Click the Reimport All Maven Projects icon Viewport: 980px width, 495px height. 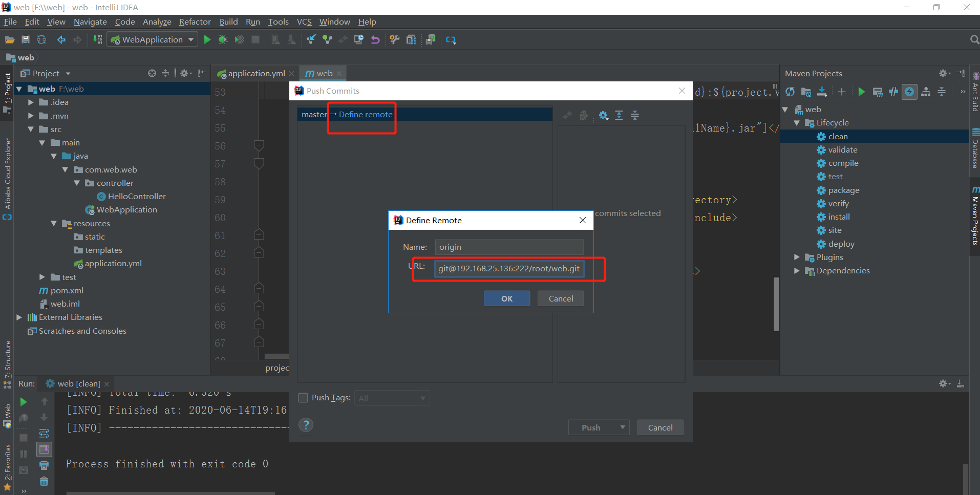790,92
